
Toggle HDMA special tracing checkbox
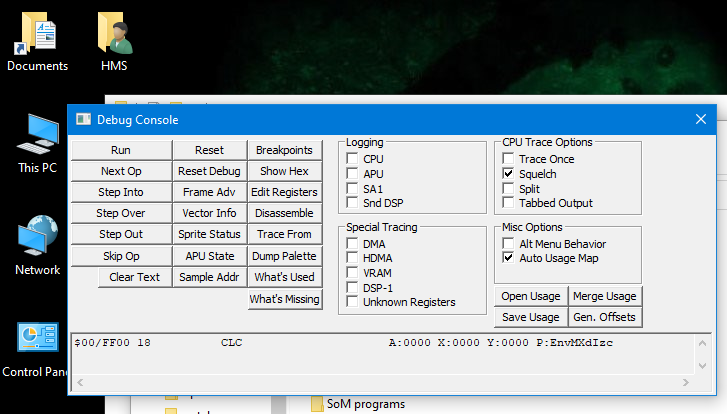[x=352, y=258]
